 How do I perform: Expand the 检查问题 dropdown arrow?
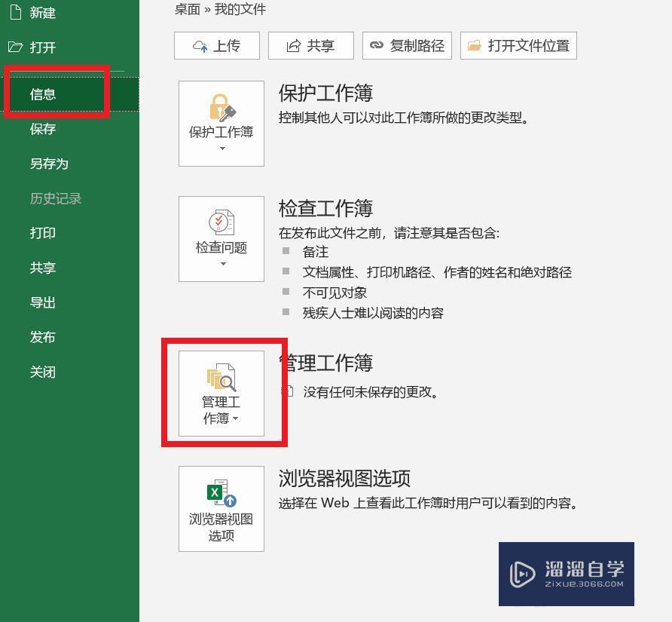[223, 264]
